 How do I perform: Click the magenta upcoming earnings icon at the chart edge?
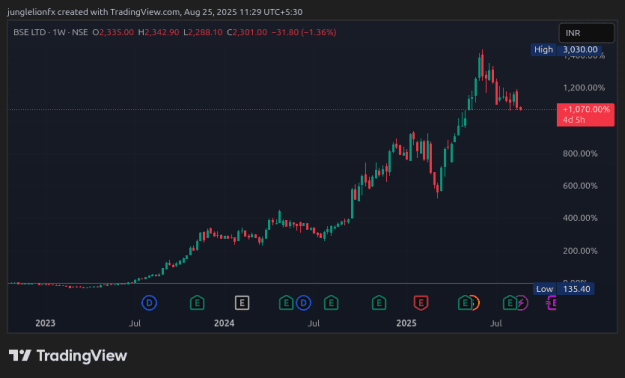click(552, 303)
